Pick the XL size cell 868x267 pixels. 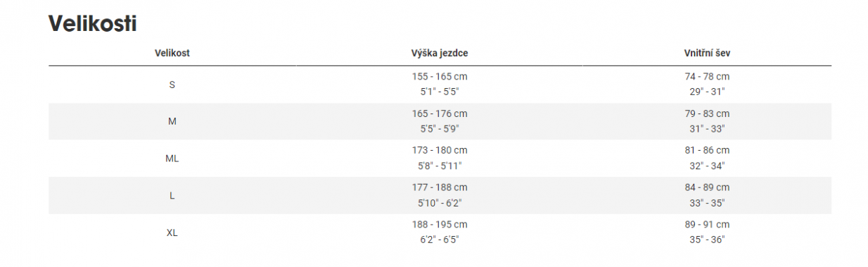click(x=172, y=232)
